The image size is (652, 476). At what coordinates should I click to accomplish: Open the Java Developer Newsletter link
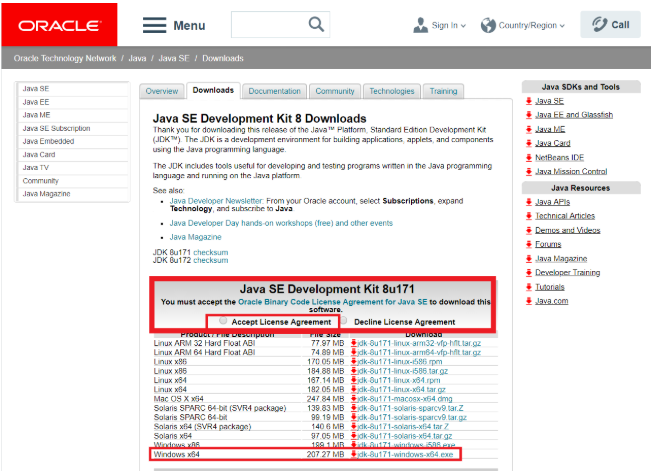(x=216, y=201)
